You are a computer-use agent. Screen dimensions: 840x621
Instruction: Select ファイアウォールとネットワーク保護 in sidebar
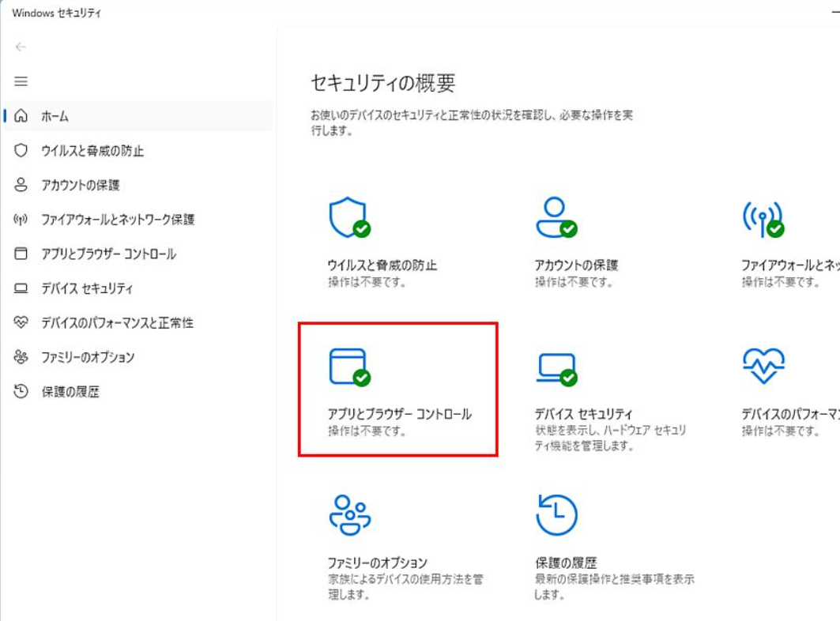click(x=118, y=220)
